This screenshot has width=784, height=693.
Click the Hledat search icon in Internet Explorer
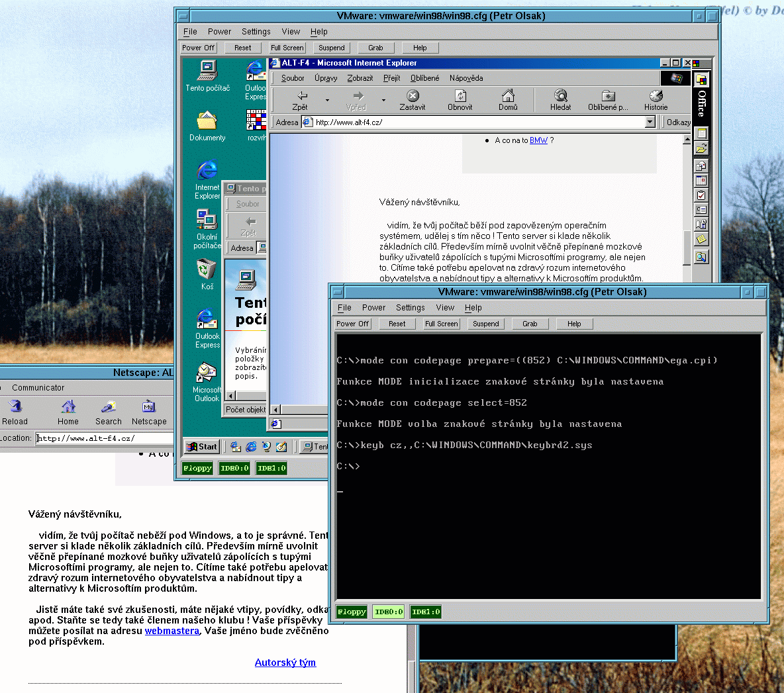pyautogui.click(x=560, y=97)
